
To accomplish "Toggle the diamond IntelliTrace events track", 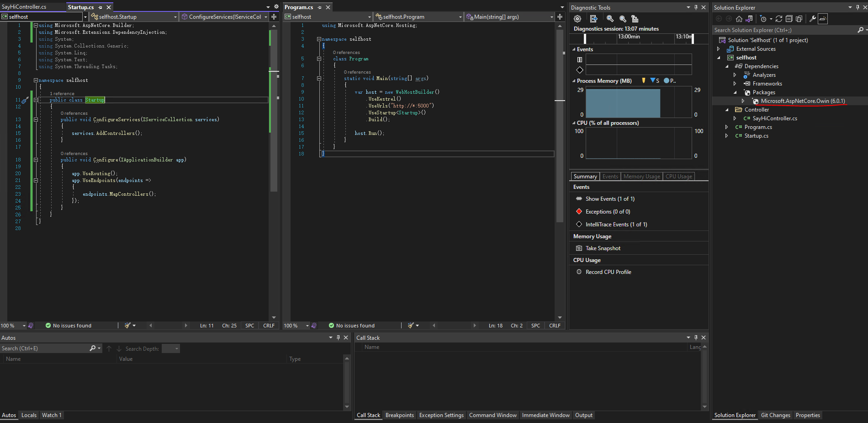I will (x=580, y=70).
